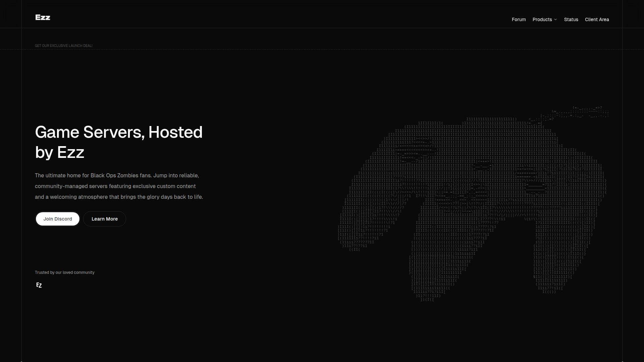Click 'Trusted by our loved community' text
Viewport: 644px width, 362px height.
(64, 273)
